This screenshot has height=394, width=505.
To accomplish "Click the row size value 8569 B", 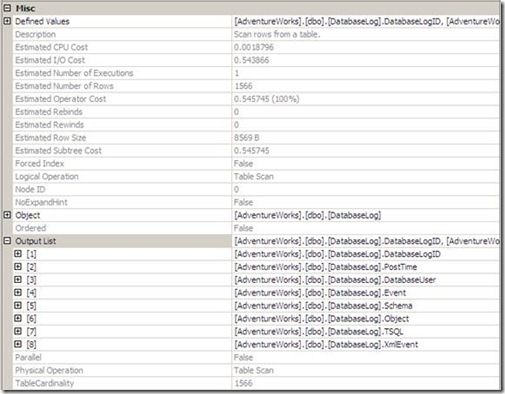I will point(246,138).
